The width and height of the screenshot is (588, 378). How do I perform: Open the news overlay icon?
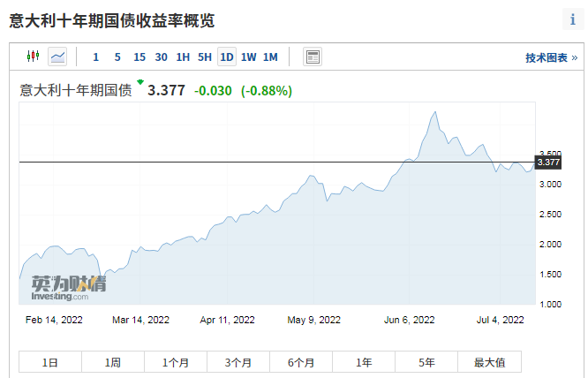click(313, 57)
